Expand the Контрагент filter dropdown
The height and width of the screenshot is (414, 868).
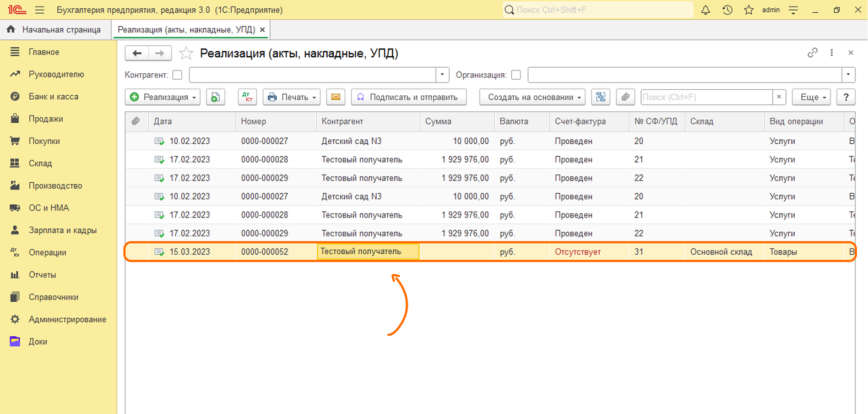(442, 75)
